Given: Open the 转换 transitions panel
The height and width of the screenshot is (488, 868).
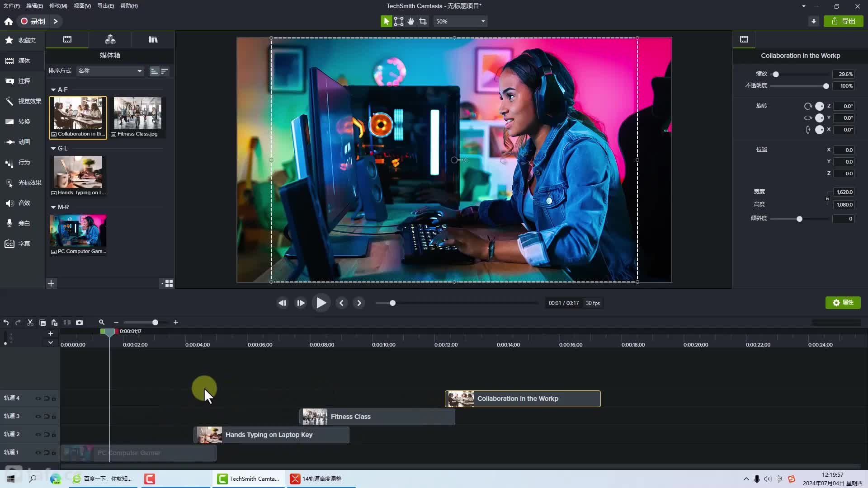Looking at the screenshot, I should coord(23,122).
